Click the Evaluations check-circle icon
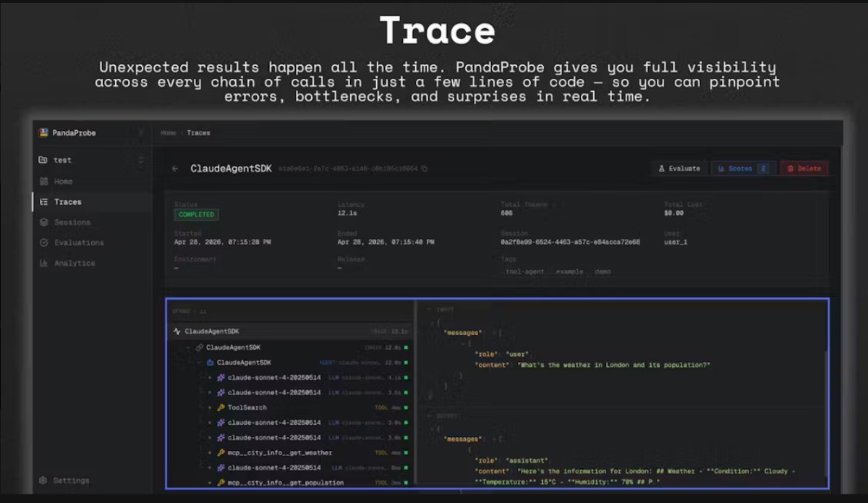 click(x=44, y=242)
